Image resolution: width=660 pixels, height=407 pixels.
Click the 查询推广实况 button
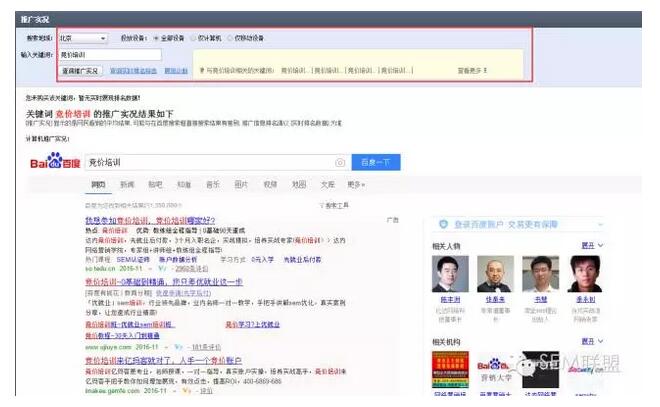80,71
